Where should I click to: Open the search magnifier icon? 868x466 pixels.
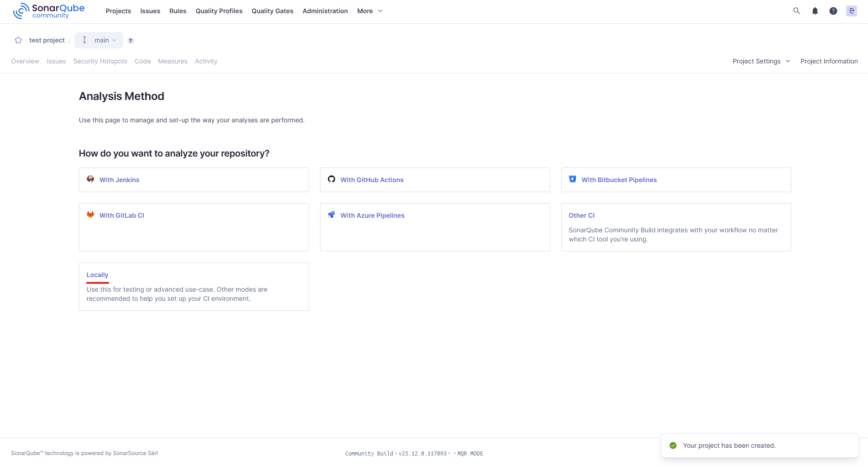tap(796, 11)
